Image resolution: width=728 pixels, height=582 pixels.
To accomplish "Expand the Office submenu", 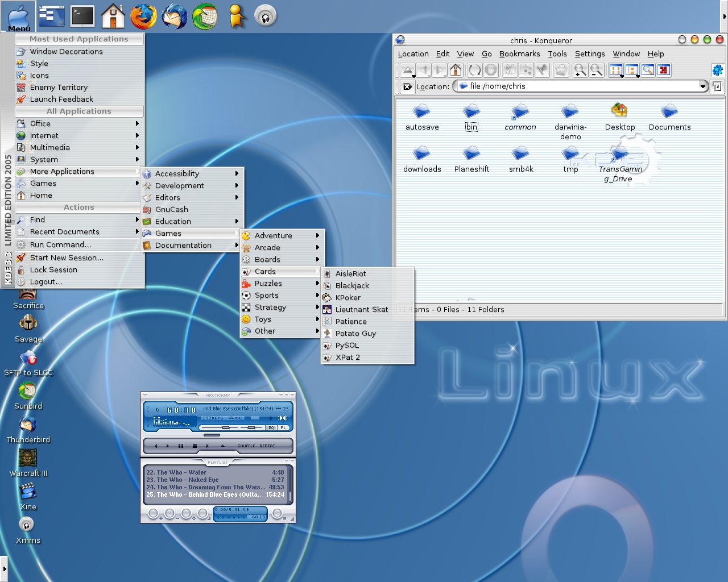I will (x=78, y=123).
